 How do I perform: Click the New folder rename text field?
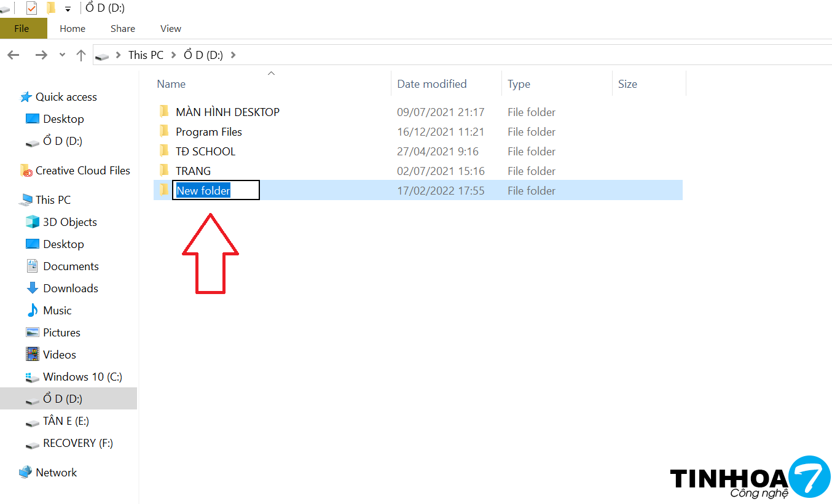click(x=216, y=190)
